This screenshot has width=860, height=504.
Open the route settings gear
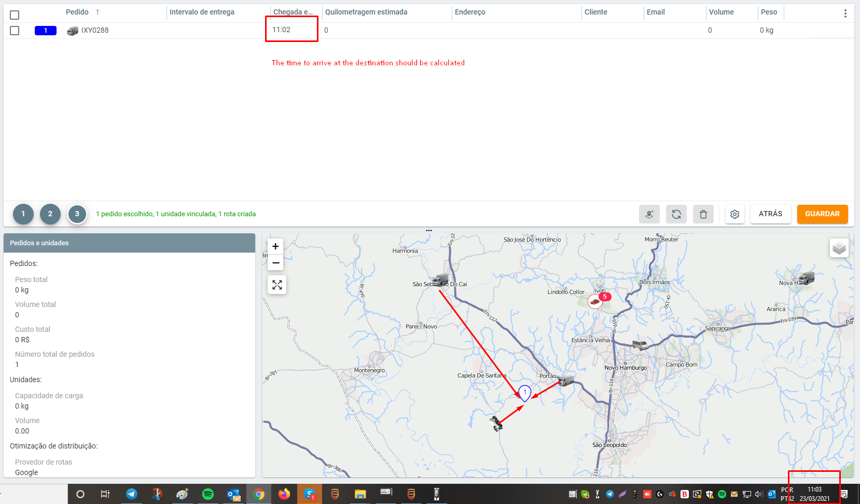click(734, 214)
